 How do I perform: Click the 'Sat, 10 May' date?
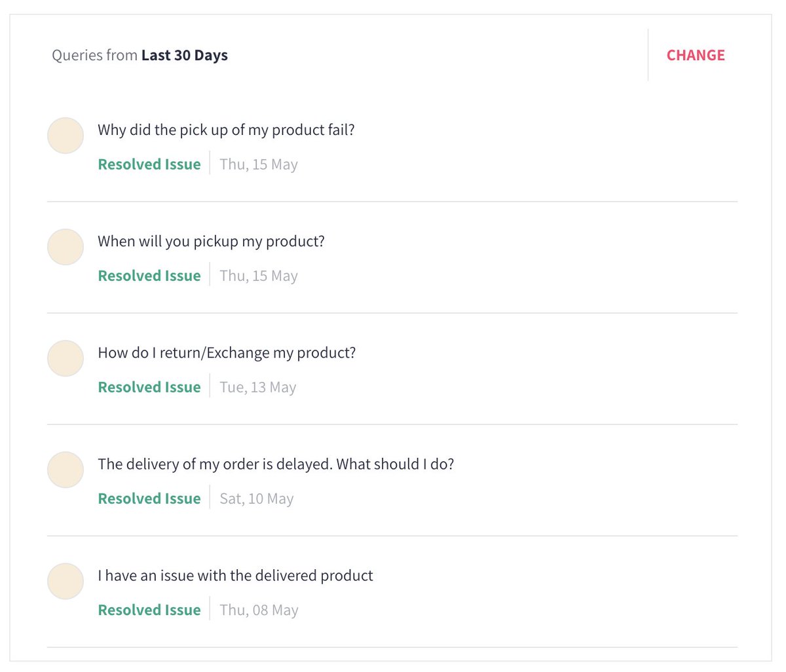pos(257,498)
